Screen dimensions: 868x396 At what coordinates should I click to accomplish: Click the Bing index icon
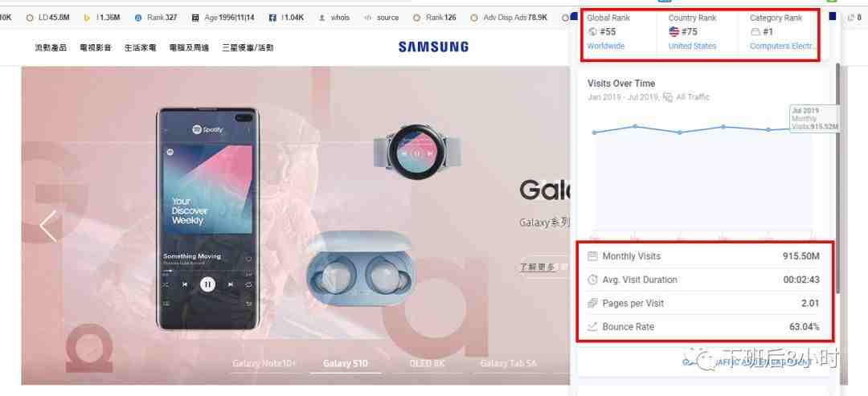pyautogui.click(x=87, y=18)
